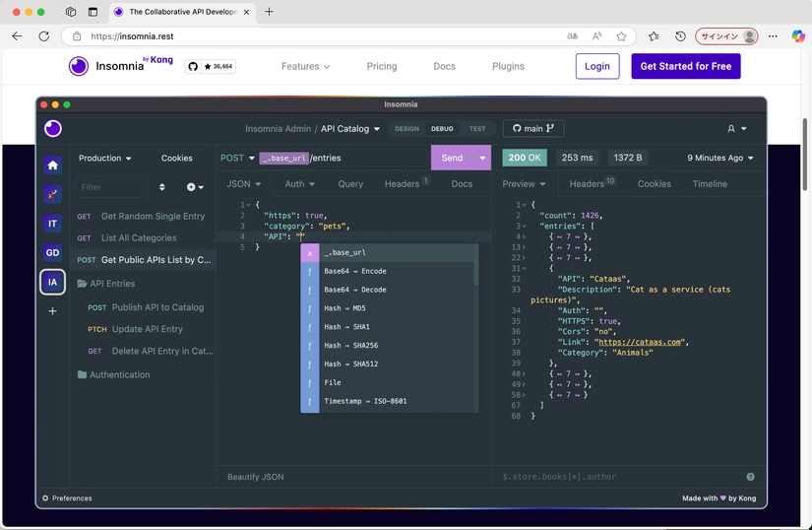Open the POST method dropdown

click(238, 158)
